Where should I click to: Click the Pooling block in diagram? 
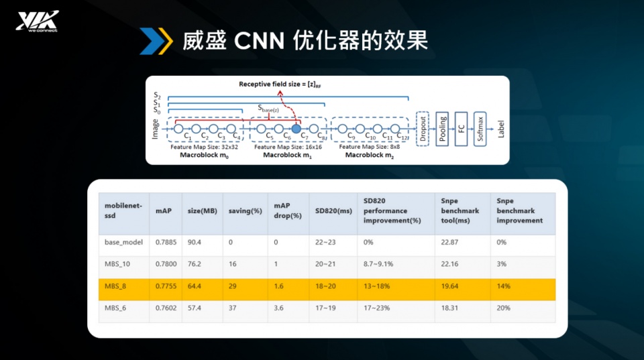[442, 129]
